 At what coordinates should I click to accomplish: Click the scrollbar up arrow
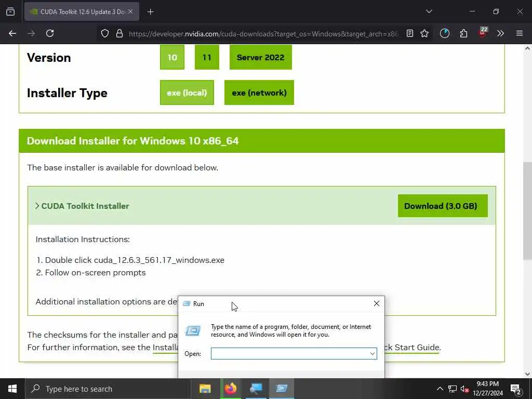pos(527,48)
